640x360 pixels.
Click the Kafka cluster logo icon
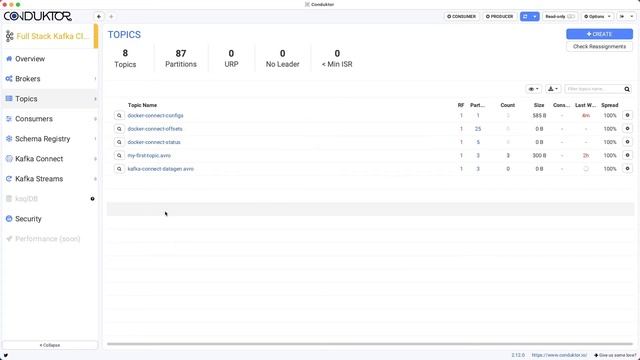coord(9,36)
